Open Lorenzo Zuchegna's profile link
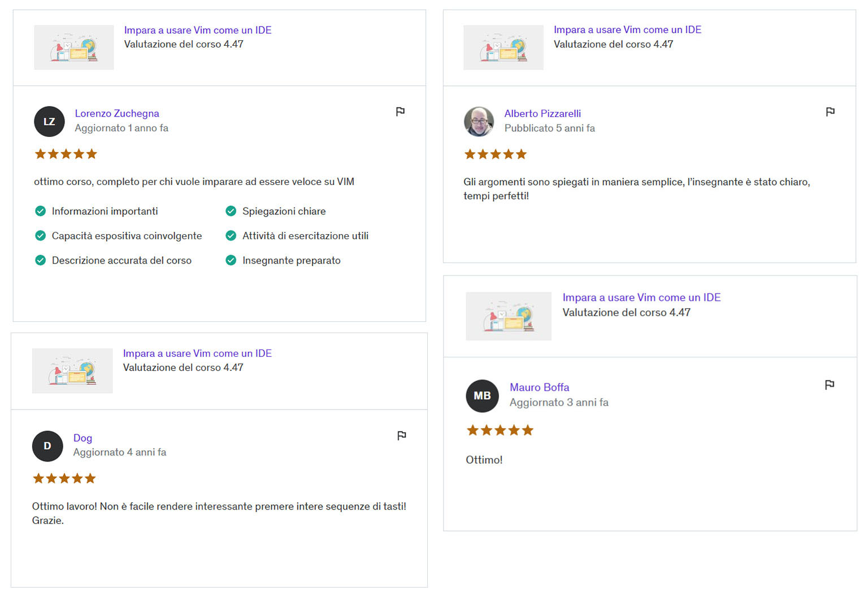 point(117,113)
